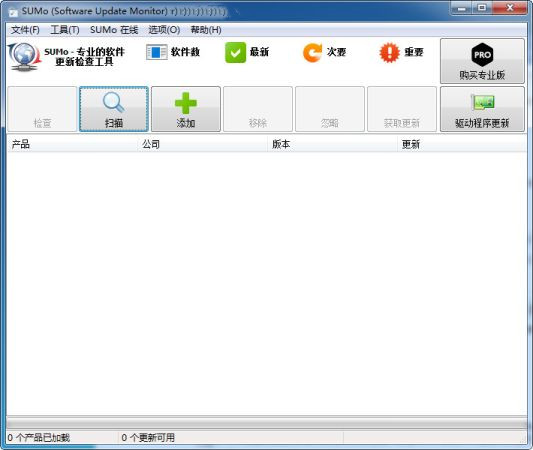
Task: Click the disabled 检查 button
Action: 42,109
